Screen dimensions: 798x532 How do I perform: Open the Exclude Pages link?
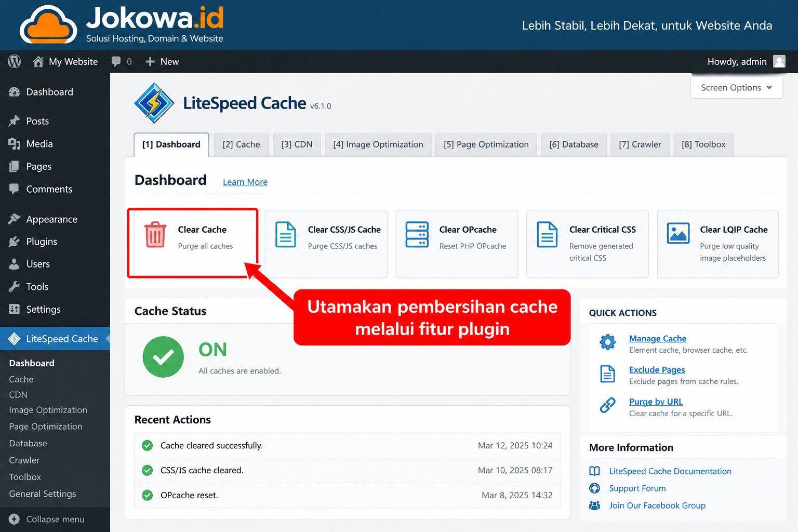click(x=657, y=370)
